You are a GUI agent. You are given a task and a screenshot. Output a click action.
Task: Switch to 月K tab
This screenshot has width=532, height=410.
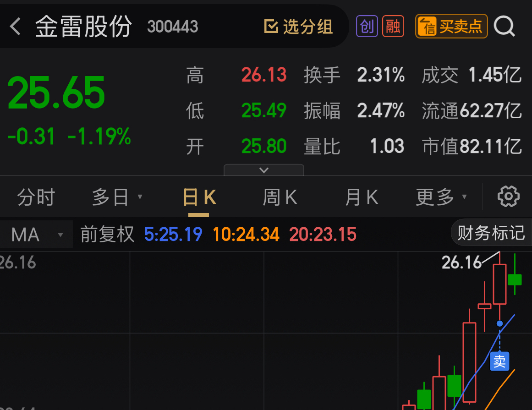pos(362,197)
